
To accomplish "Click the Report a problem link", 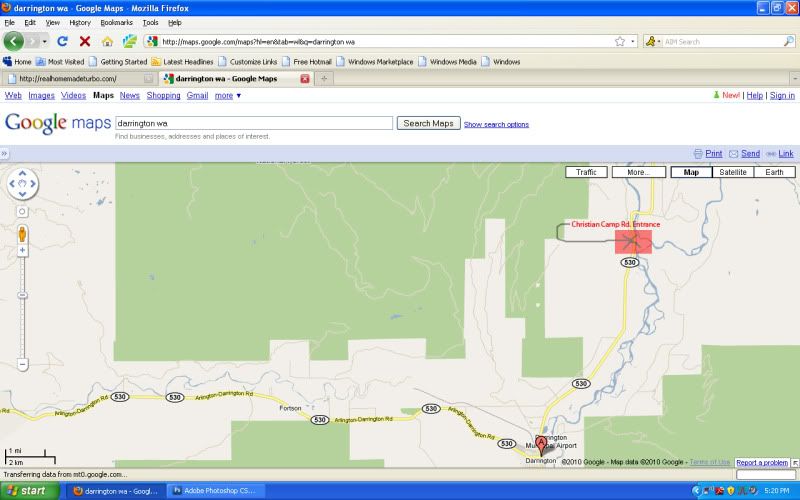I will (762, 462).
